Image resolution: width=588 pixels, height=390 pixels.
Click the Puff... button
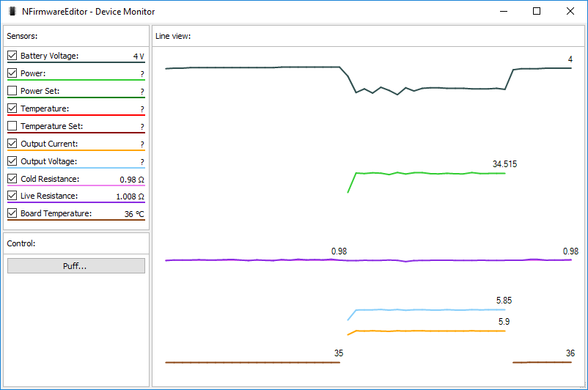(x=76, y=266)
